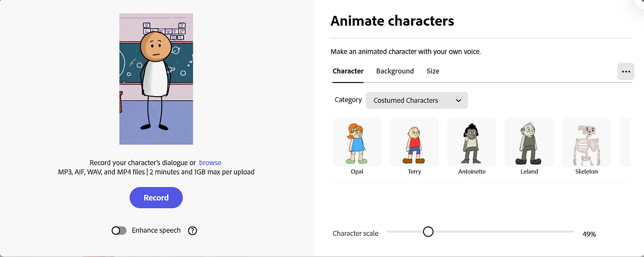
Task: Select the Opal character thumbnail
Action: (x=357, y=142)
